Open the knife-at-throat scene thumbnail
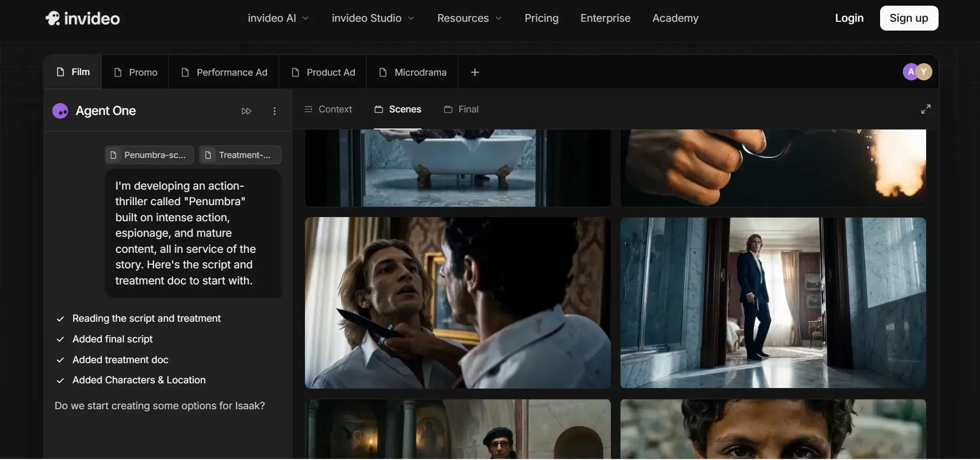Screen dimensions: 980x460 [458, 303]
